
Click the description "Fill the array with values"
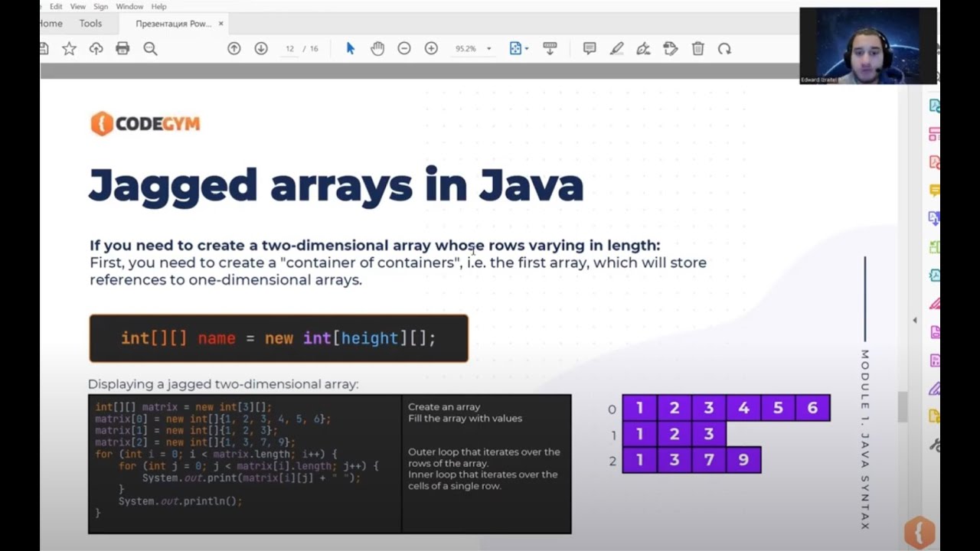[x=465, y=419]
